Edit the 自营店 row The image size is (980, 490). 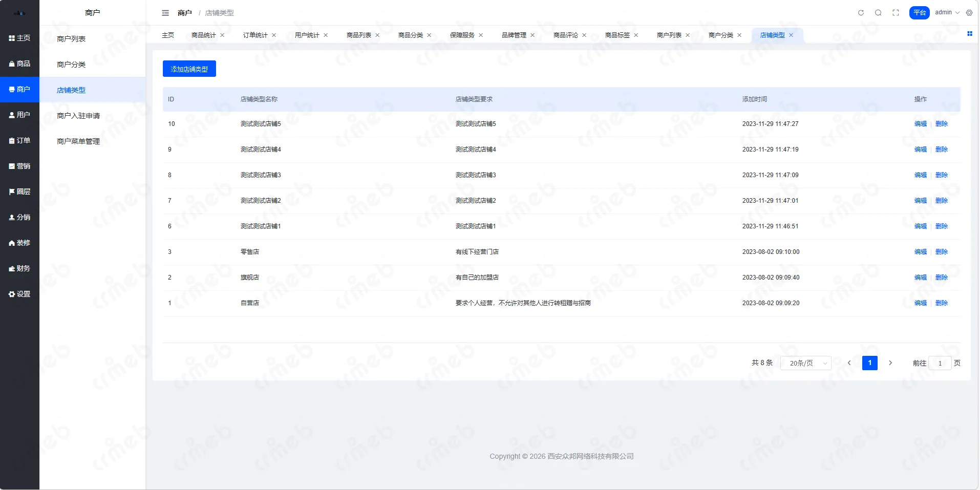921,303
